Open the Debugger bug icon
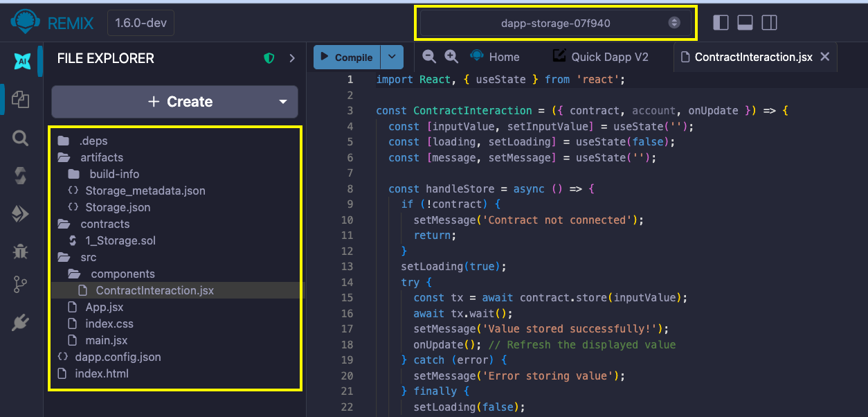The image size is (868, 417). click(x=21, y=251)
